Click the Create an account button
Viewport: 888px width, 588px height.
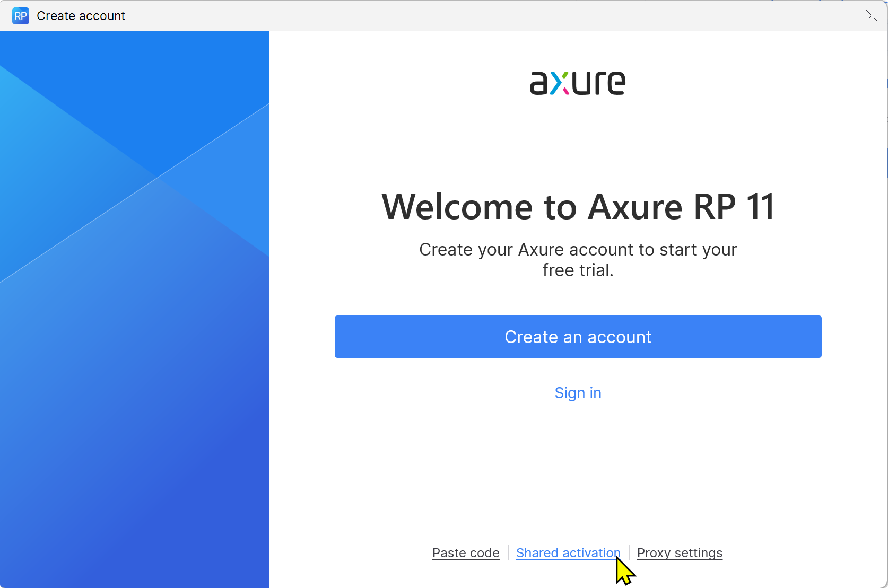click(x=578, y=337)
